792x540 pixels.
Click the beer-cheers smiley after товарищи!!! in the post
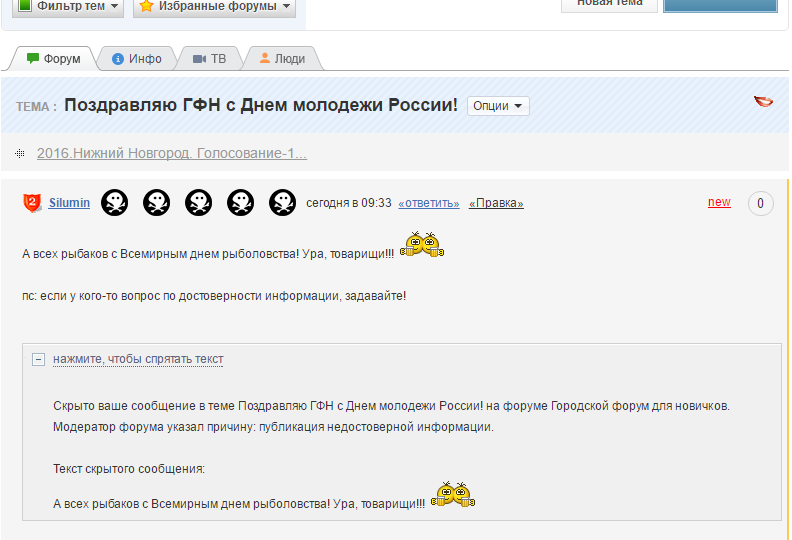(422, 244)
